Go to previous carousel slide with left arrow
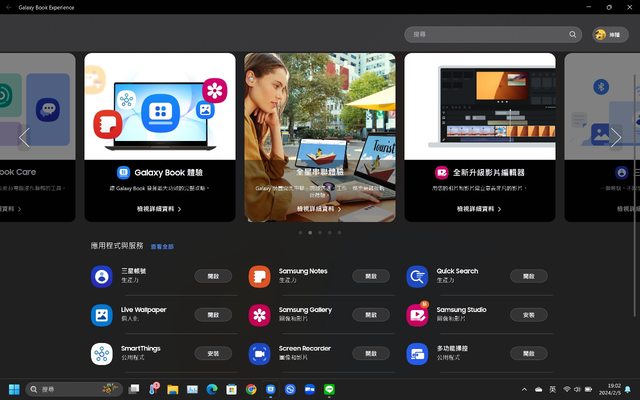 [x=24, y=138]
